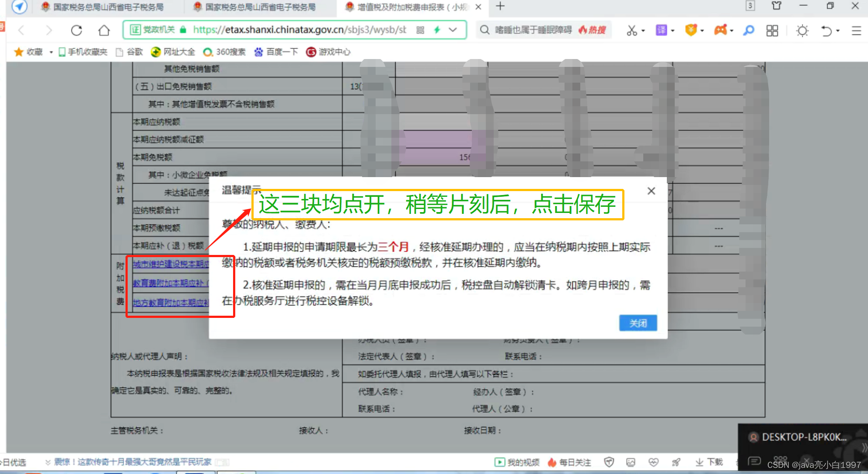Click the money shield protection icon

(690, 30)
